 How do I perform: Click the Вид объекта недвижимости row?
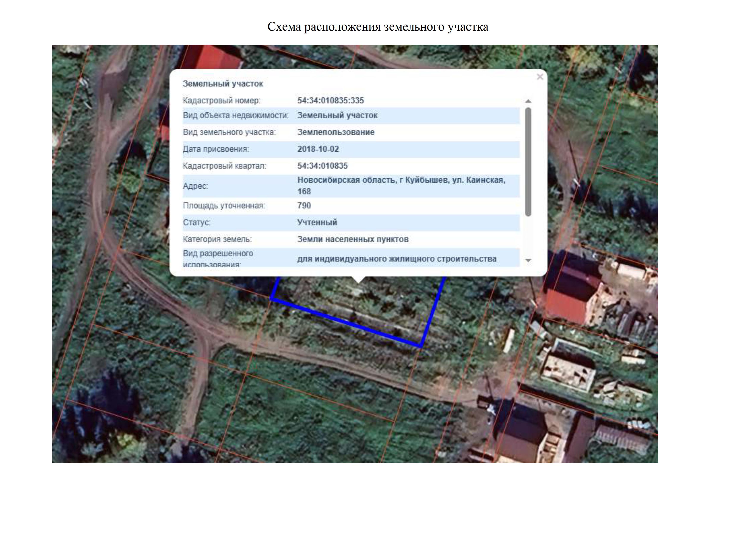pyautogui.click(x=351, y=116)
